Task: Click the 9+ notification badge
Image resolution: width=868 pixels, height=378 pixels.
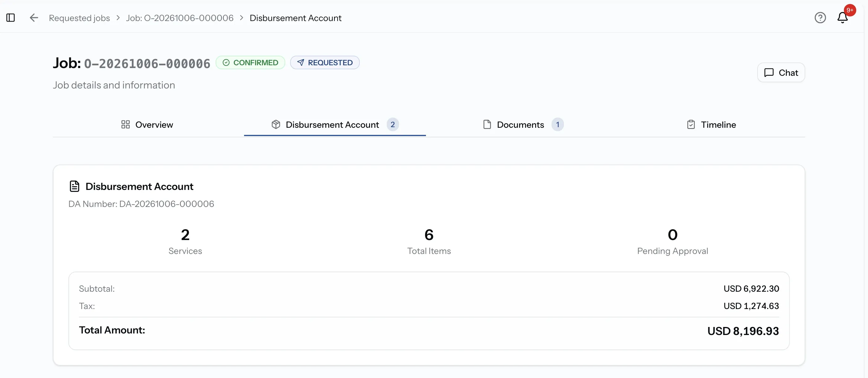Action: (x=850, y=10)
